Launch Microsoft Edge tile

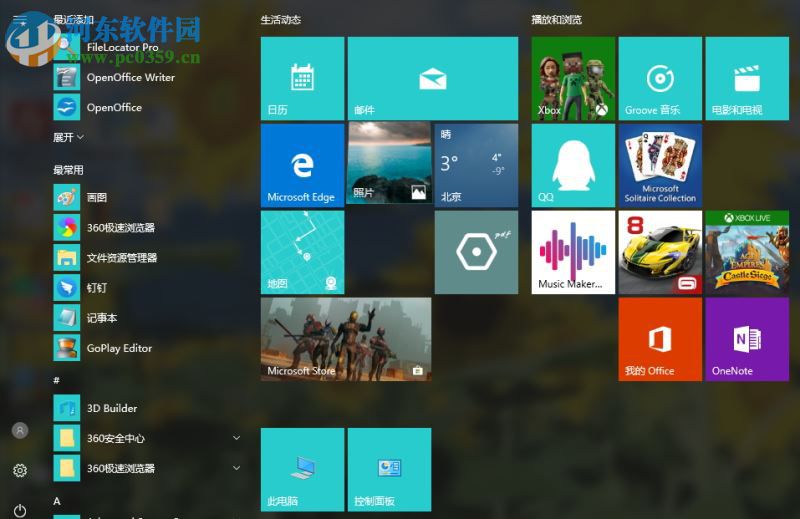(x=303, y=165)
